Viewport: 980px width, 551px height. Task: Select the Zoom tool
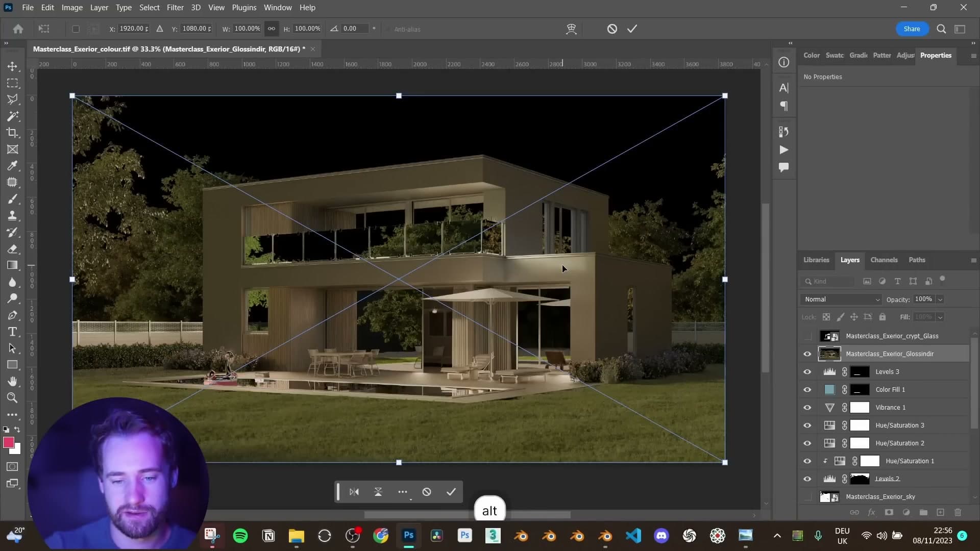click(x=13, y=398)
